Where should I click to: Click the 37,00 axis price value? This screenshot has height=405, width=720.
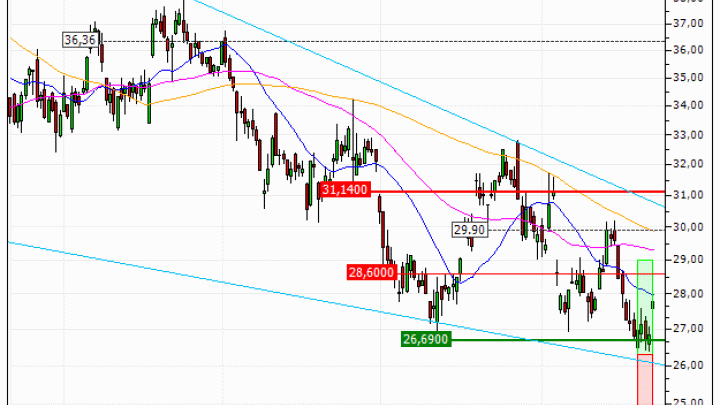(x=688, y=23)
